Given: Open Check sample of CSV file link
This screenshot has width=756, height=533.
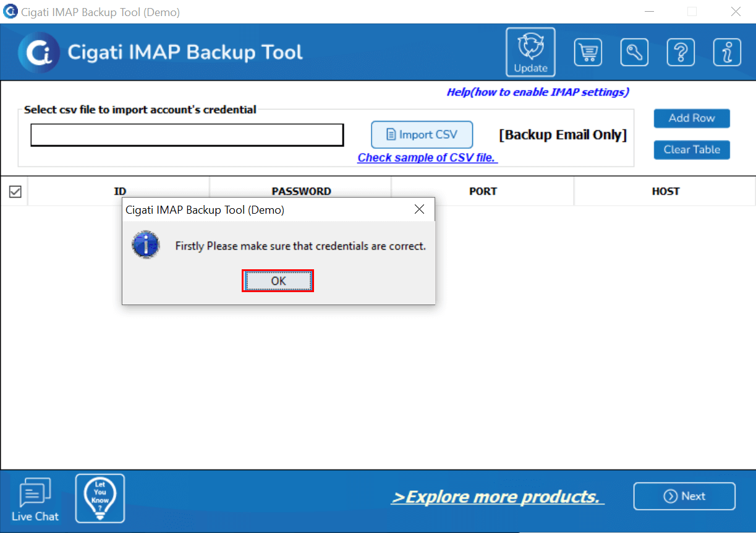Looking at the screenshot, I should click(x=428, y=157).
